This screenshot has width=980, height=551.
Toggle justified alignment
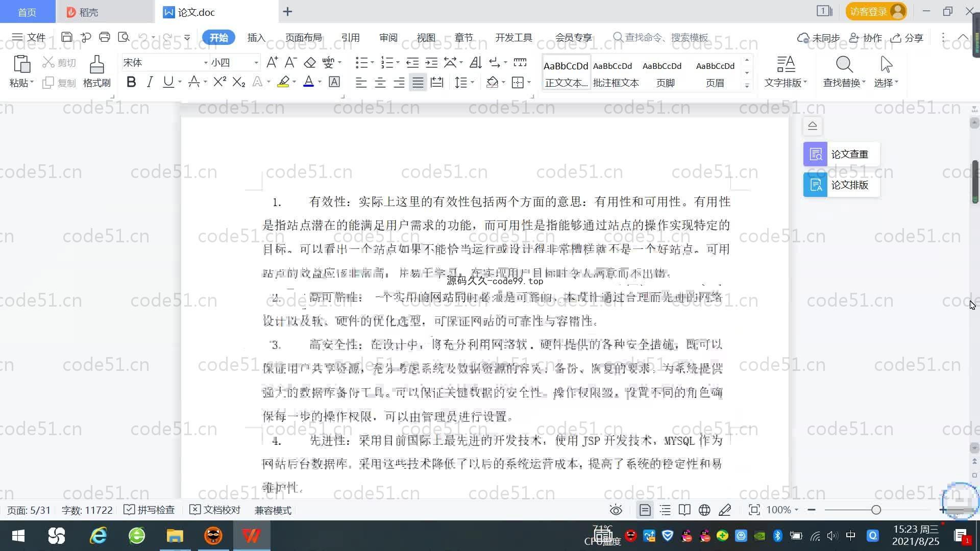point(418,82)
